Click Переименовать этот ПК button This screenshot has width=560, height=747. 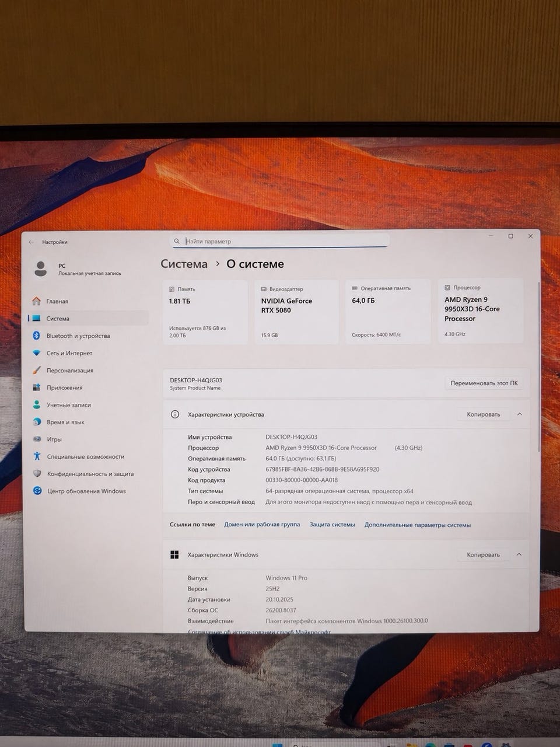[x=484, y=383]
